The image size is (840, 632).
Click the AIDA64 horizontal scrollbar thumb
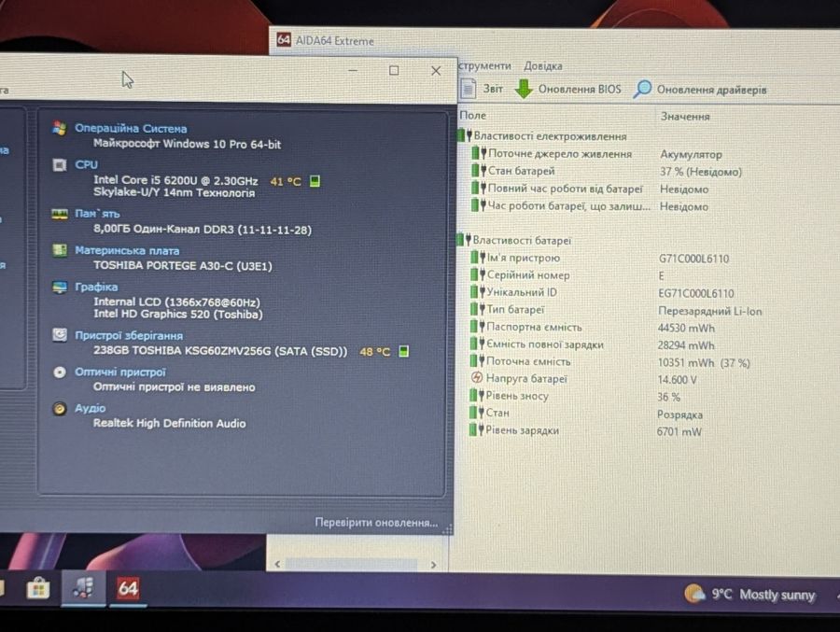click(352, 564)
